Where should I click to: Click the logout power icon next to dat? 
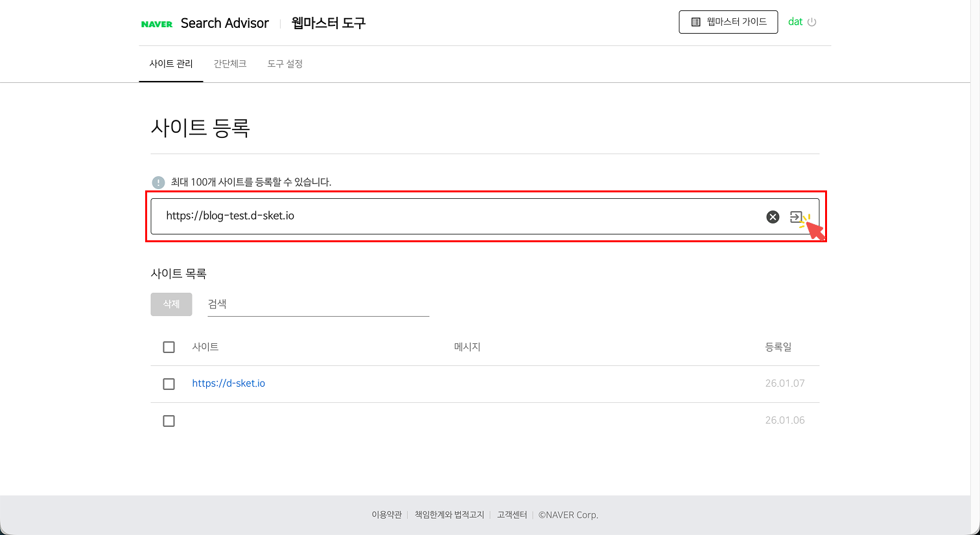pyautogui.click(x=813, y=21)
